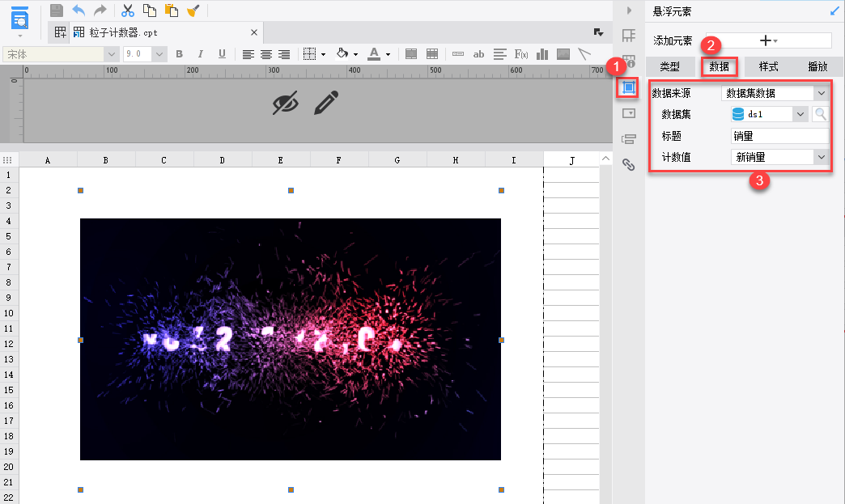Open the condition attribute panel icon
Viewport: 845px width, 504px height.
[x=628, y=139]
